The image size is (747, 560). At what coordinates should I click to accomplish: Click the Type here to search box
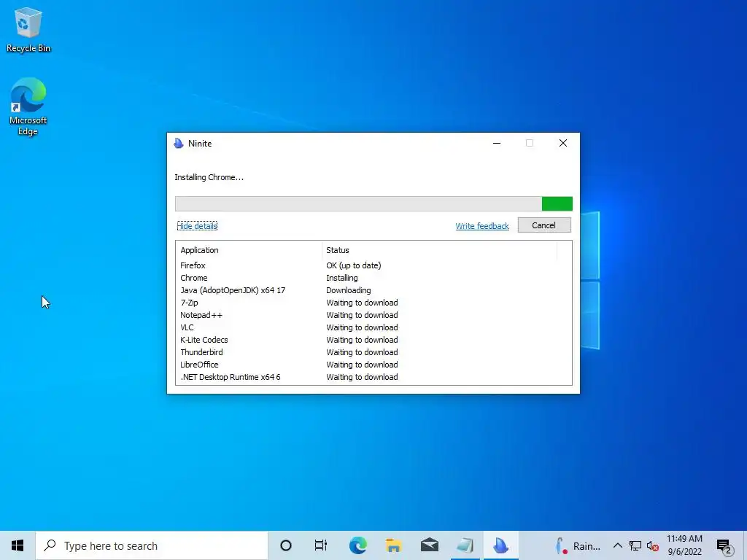coord(152,545)
